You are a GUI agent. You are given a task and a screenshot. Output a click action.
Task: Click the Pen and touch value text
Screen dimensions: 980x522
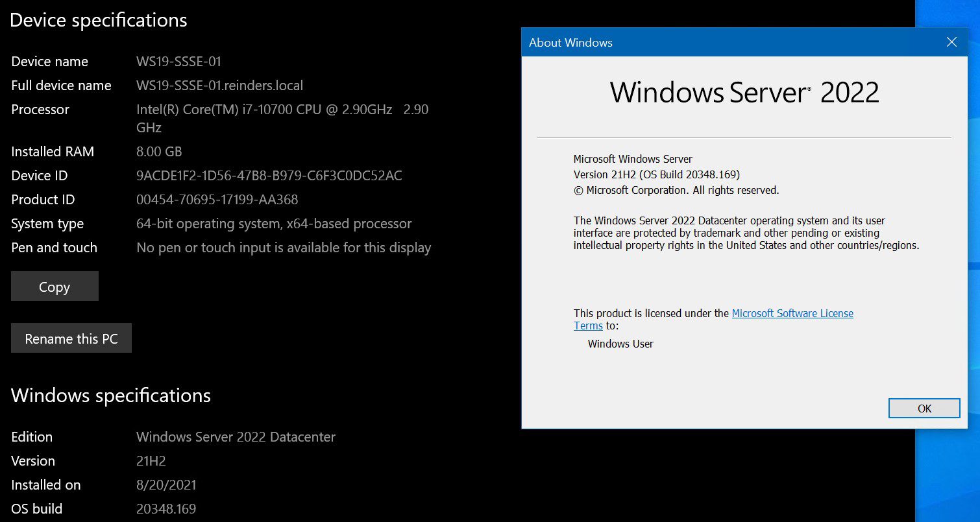click(284, 248)
